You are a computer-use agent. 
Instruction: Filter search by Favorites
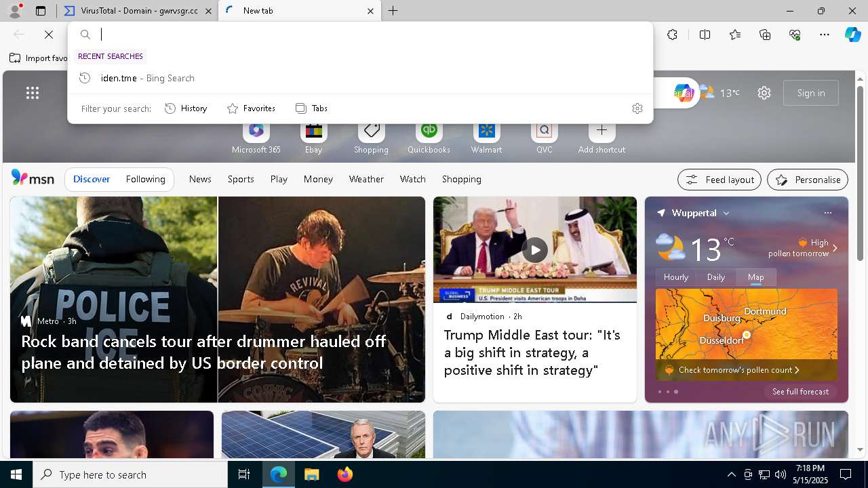click(x=251, y=108)
